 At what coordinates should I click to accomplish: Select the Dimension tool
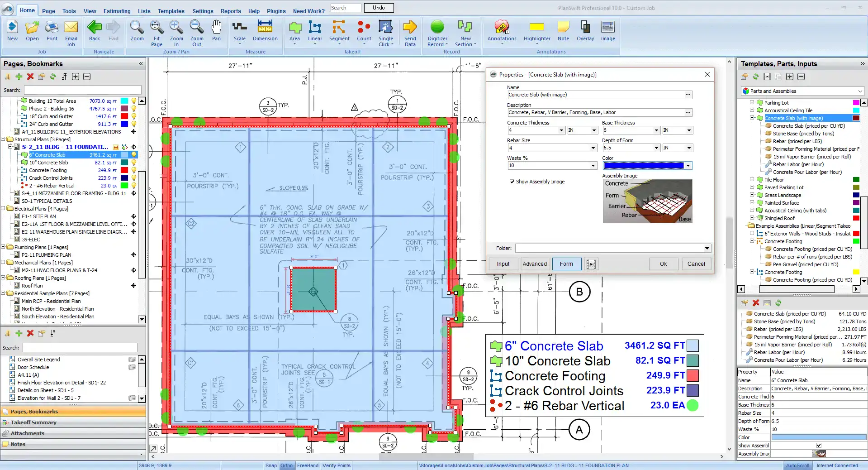(265, 31)
